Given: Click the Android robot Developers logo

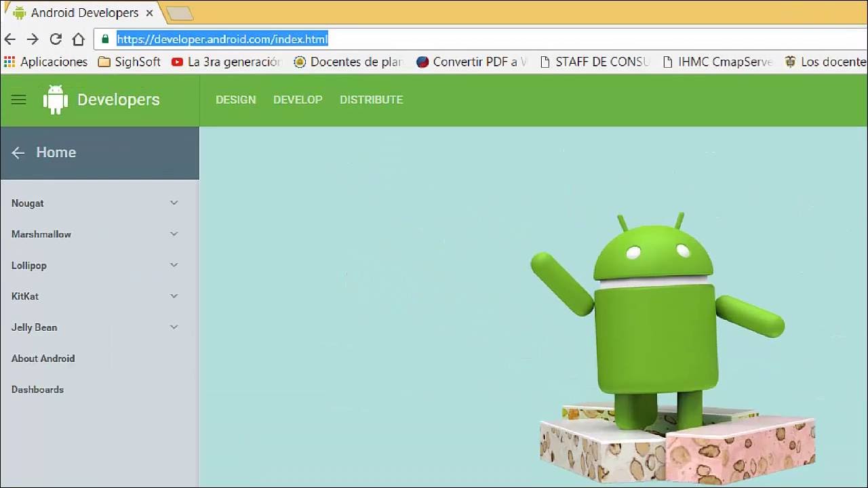Looking at the screenshot, I should (x=56, y=100).
